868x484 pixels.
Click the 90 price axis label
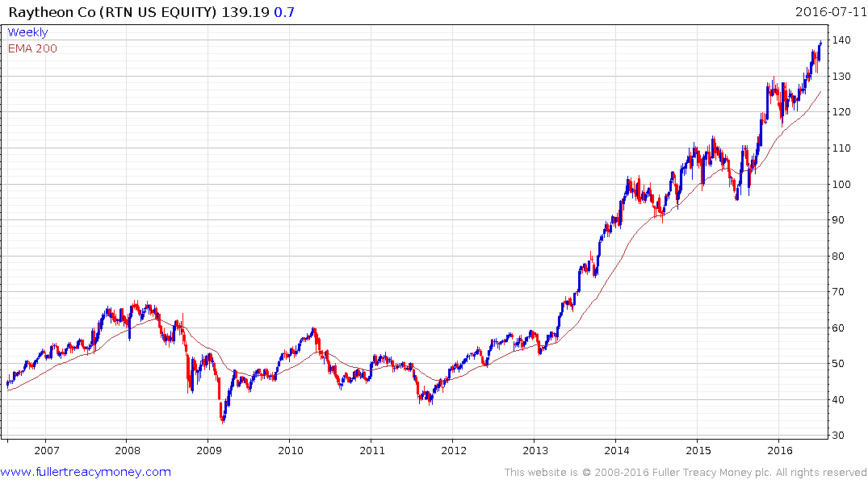[839, 219]
